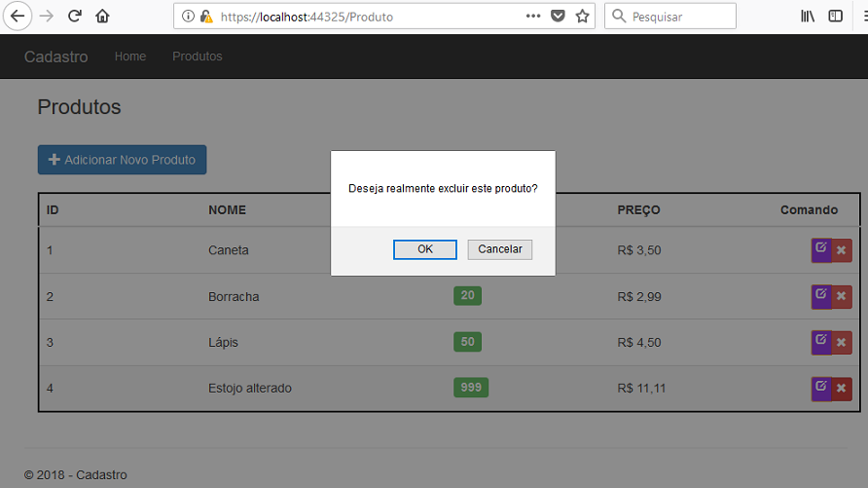This screenshot has width=868, height=488.
Task: Go to the browser Home icon
Action: click(102, 16)
